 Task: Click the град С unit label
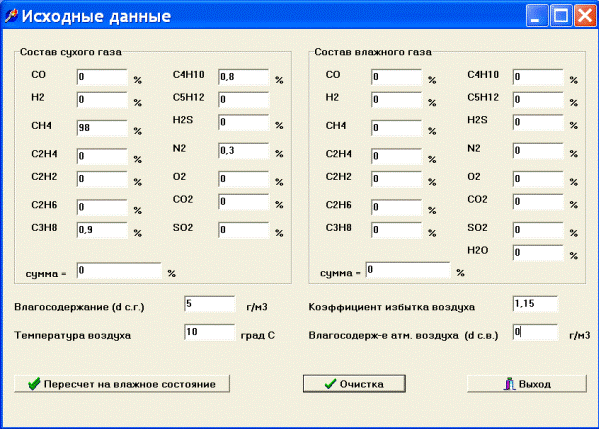257,335
